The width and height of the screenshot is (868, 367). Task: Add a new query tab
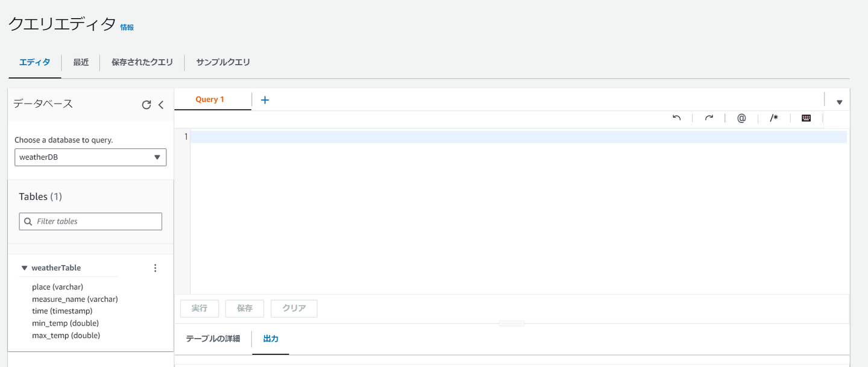[265, 100]
